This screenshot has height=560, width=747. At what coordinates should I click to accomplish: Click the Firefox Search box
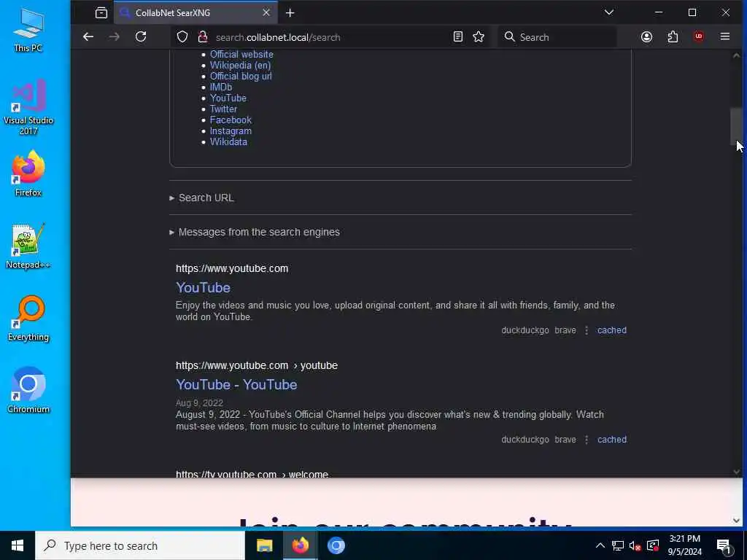click(x=557, y=37)
